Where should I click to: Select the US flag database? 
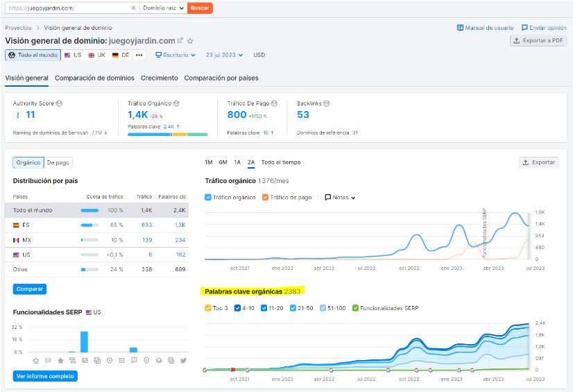pos(73,56)
